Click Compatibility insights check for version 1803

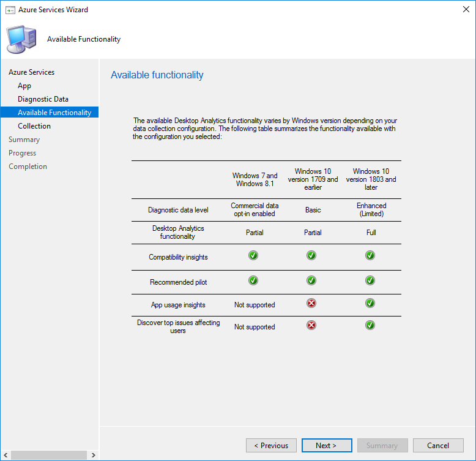point(370,255)
